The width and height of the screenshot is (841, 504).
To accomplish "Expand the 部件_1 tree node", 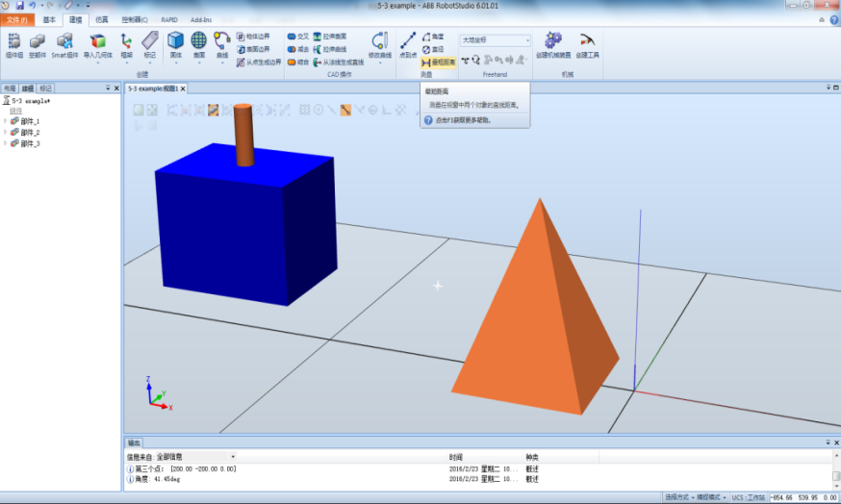I will click(6, 121).
